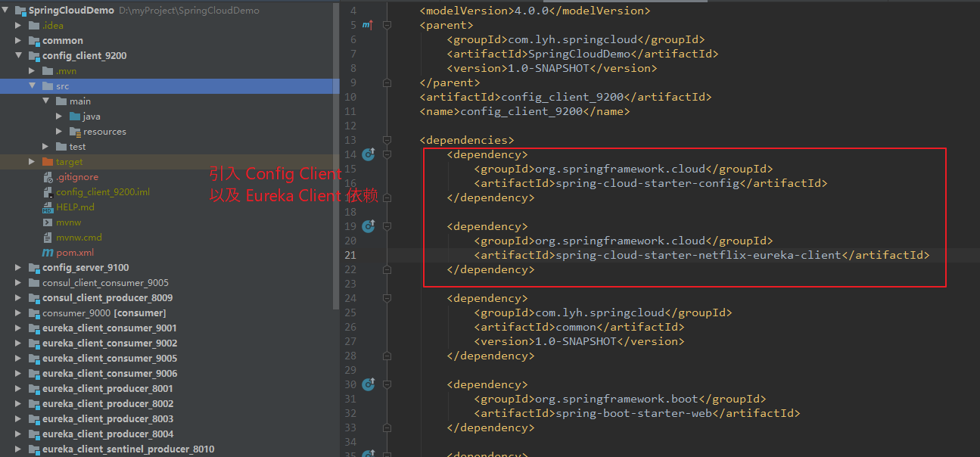Expand the target folder arrow
Image resolution: width=980 pixels, height=457 pixels.
(x=33, y=162)
